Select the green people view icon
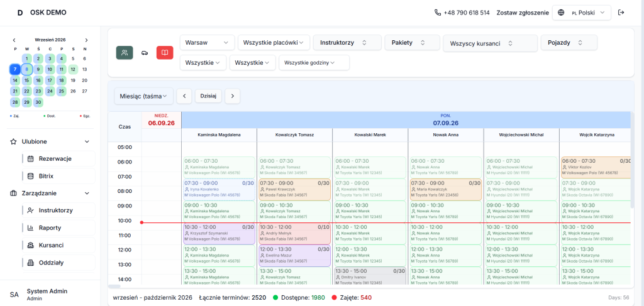The height and width of the screenshot is (306, 644). click(x=125, y=53)
